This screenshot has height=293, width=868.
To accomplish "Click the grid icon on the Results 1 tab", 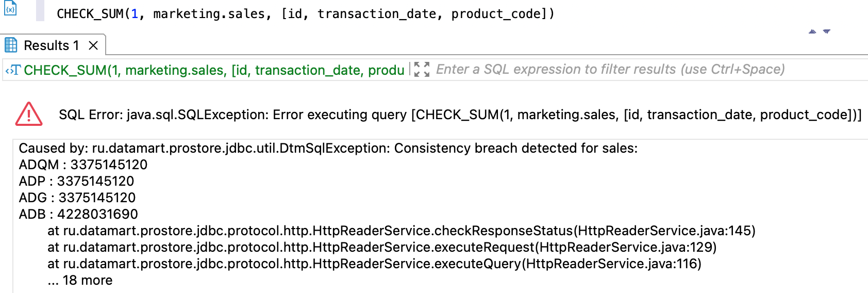I will click(11, 45).
